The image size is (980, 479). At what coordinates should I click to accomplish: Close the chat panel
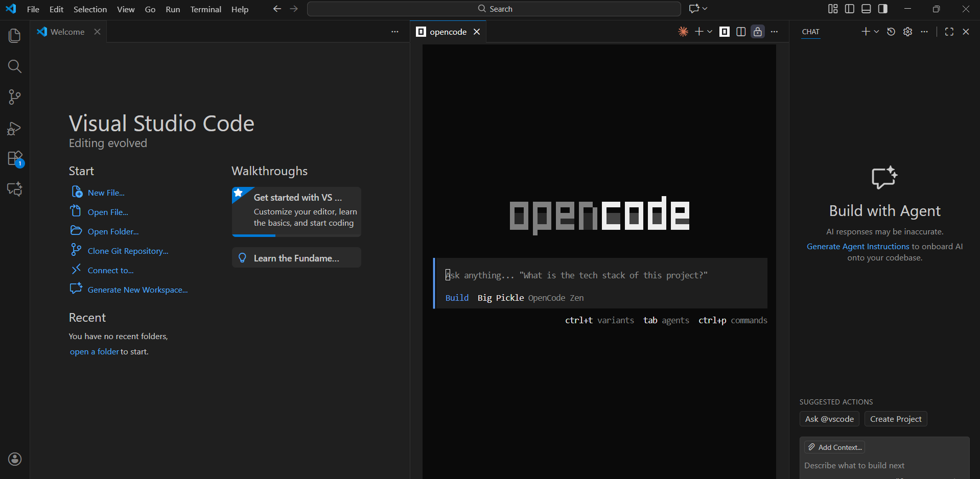pos(966,32)
